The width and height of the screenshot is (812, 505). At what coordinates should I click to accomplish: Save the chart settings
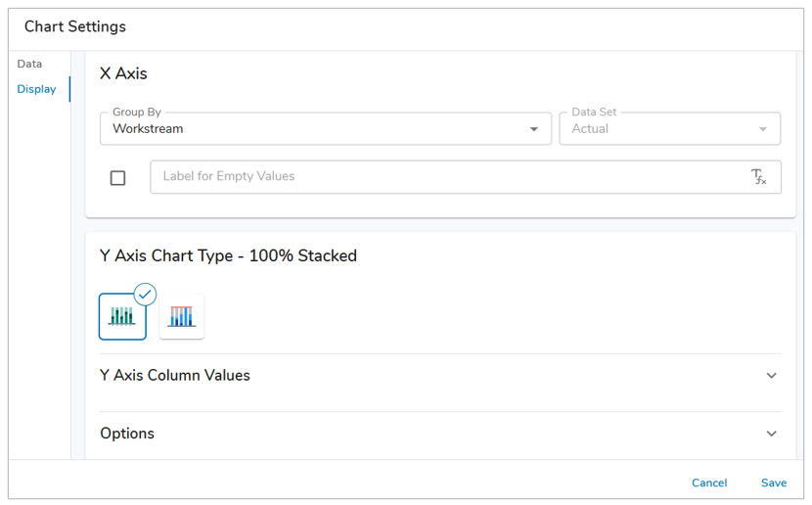pos(774,482)
